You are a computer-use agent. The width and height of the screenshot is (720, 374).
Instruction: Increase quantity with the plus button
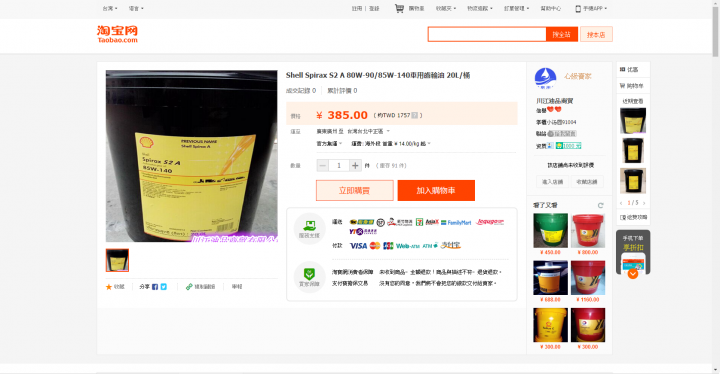click(355, 166)
